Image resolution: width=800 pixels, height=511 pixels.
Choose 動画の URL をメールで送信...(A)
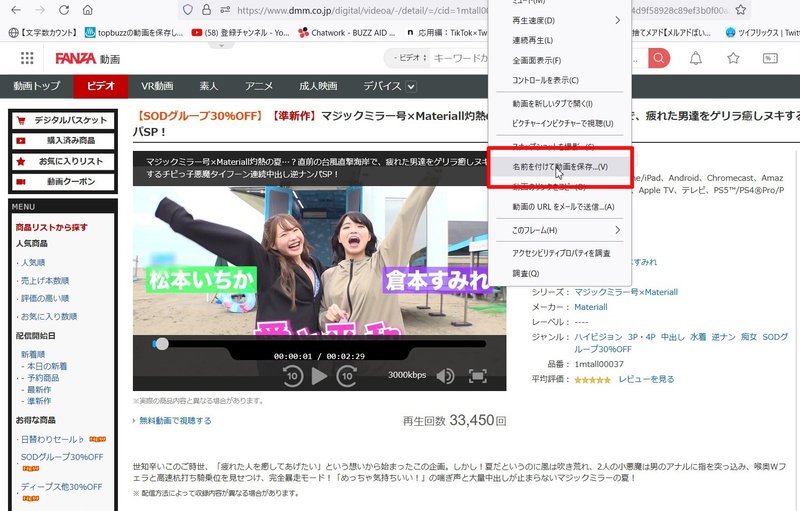[560, 207]
